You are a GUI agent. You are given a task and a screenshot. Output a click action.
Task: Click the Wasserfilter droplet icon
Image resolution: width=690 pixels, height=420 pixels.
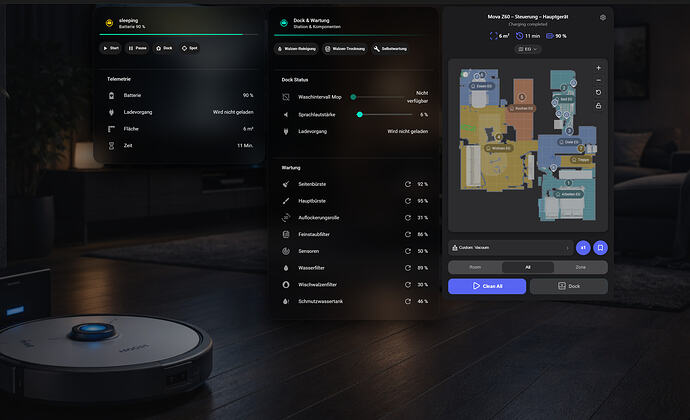click(286, 268)
